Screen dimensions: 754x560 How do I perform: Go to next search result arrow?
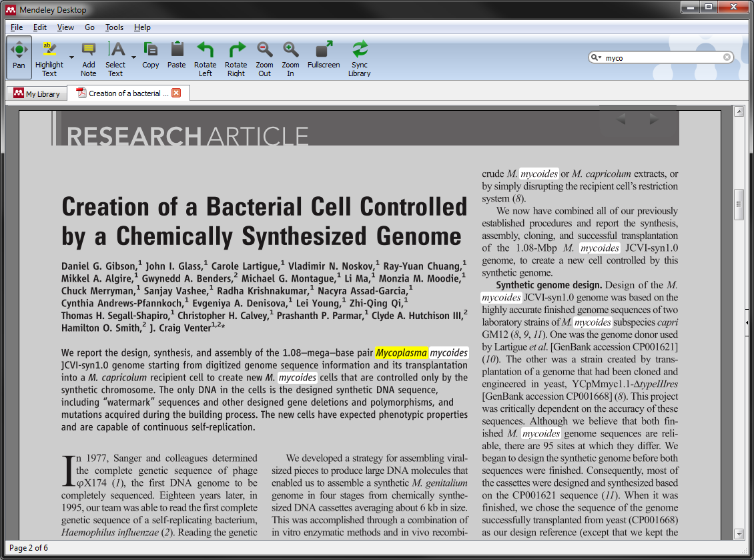click(653, 119)
